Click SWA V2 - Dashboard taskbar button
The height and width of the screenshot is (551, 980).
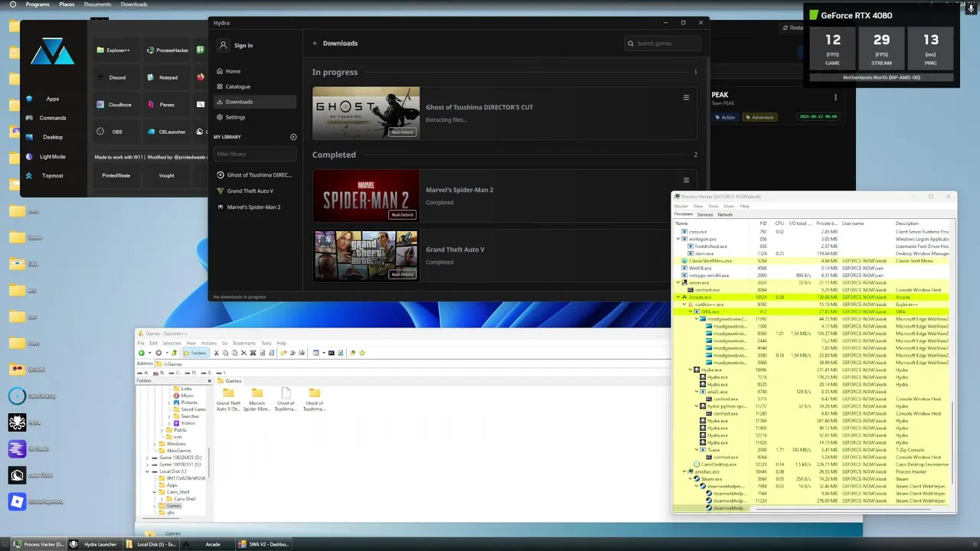pos(264,544)
